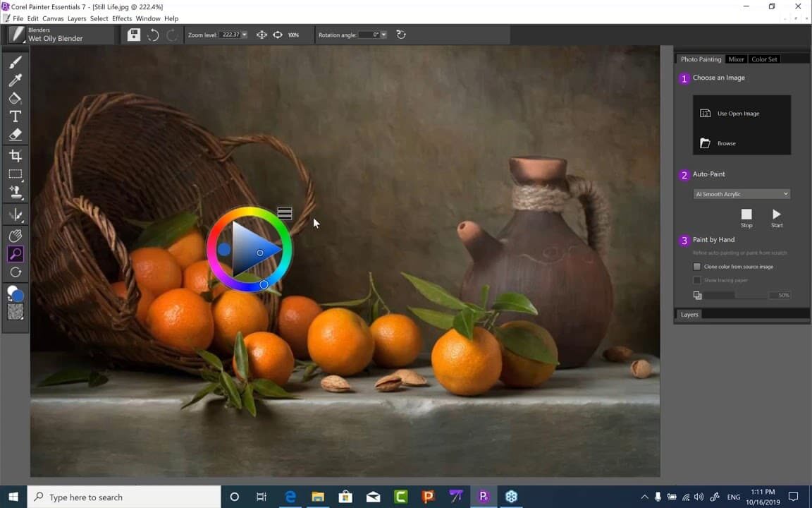Image resolution: width=812 pixels, height=508 pixels.
Task: Open the Effects menu
Action: click(122, 18)
